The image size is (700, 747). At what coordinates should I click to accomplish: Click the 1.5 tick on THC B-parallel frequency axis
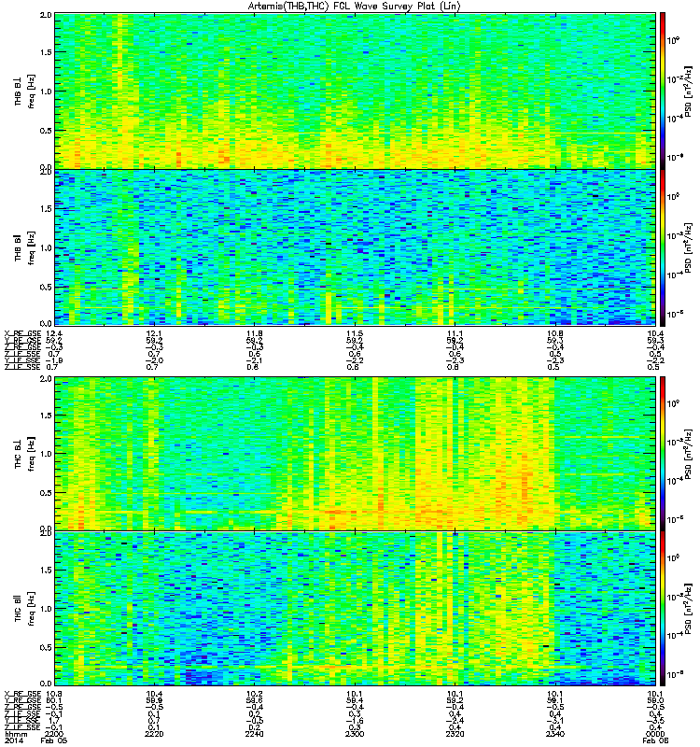pos(46,570)
